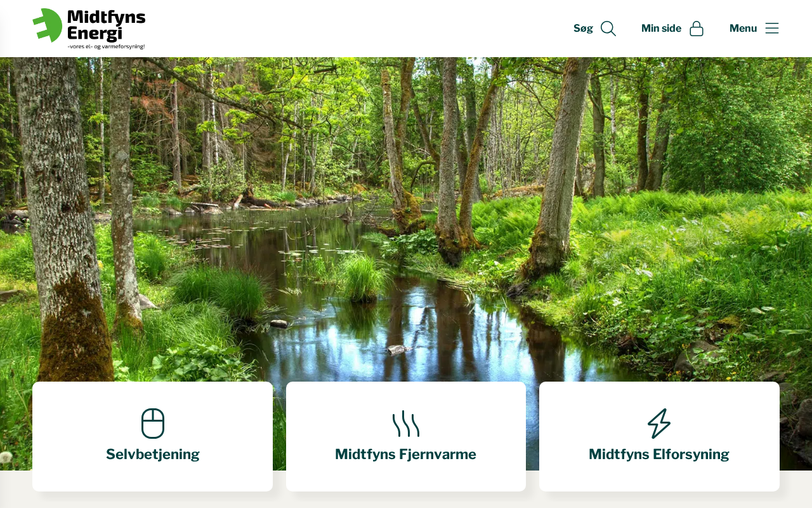
Task: Click the green plug logo icon
Action: [x=48, y=25]
